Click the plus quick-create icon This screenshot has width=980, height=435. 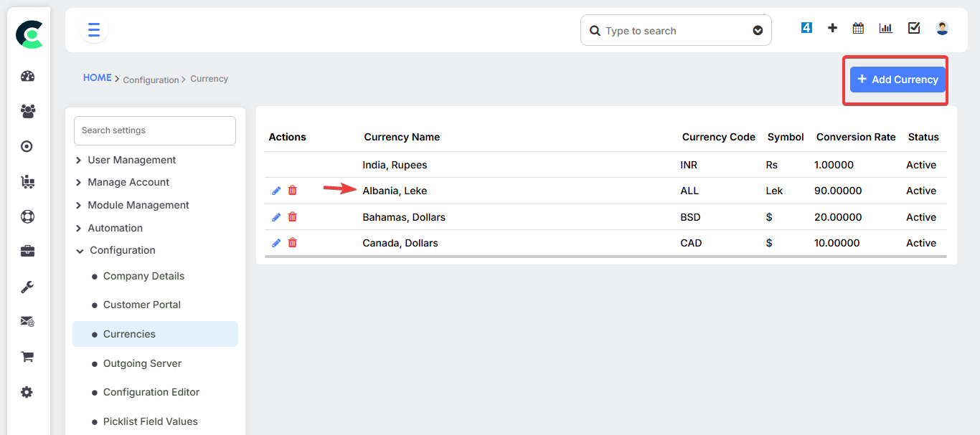click(832, 27)
